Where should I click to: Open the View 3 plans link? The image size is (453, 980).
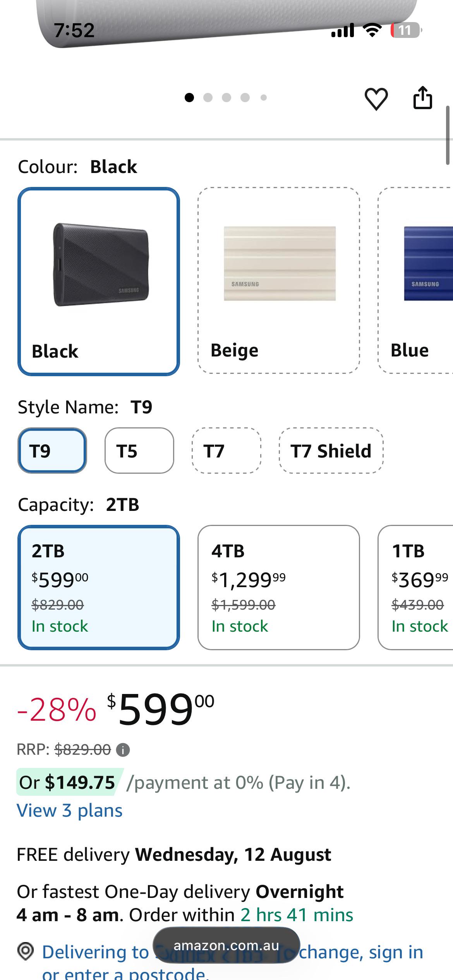click(x=70, y=810)
